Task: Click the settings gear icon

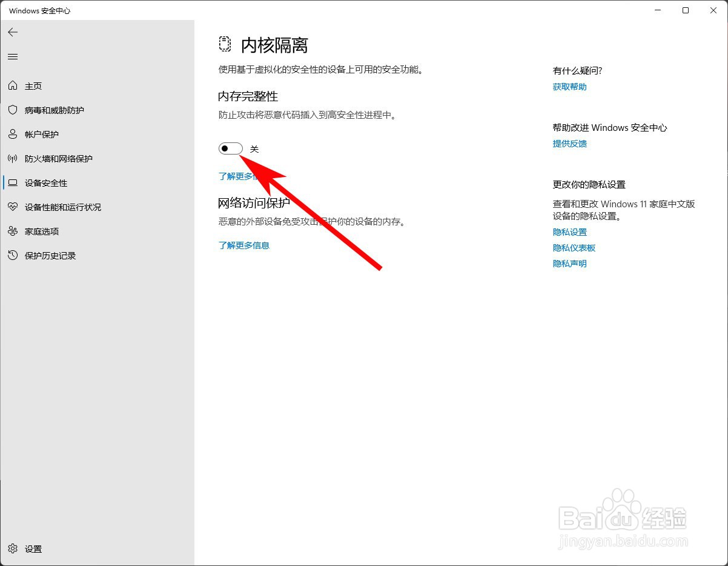Action: click(x=13, y=549)
